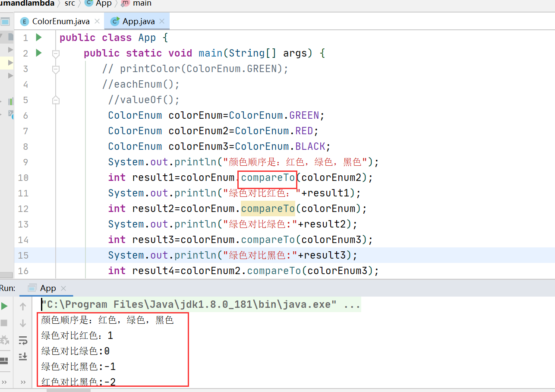Click result2 println on line 13
The image size is (555, 392).
point(233,224)
